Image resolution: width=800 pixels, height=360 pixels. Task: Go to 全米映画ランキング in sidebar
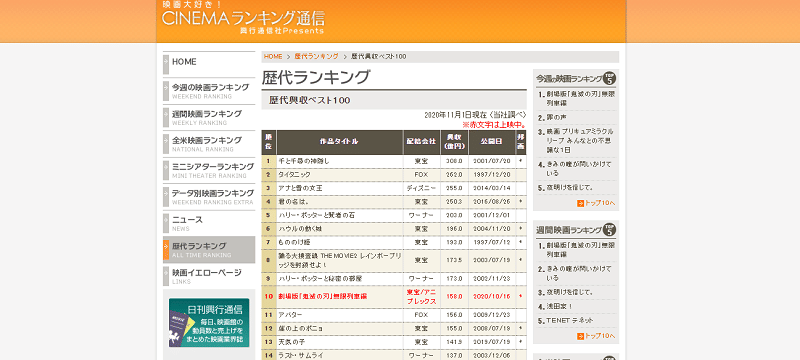(209, 143)
